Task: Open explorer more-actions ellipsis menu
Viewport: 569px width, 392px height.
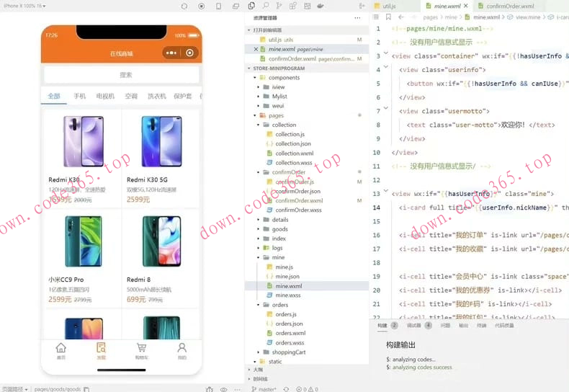Action: coord(357,18)
